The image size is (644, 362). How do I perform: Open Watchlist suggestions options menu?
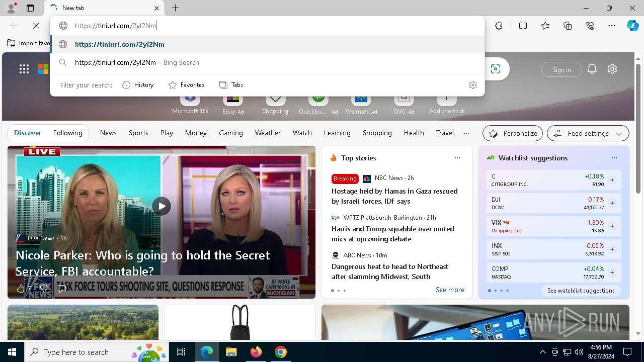(614, 158)
